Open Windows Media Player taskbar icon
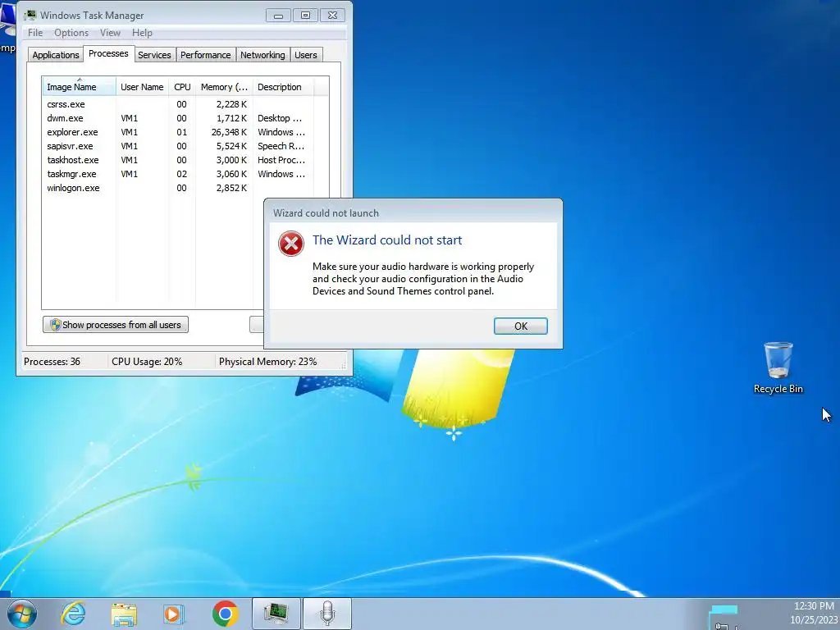 (x=173, y=614)
